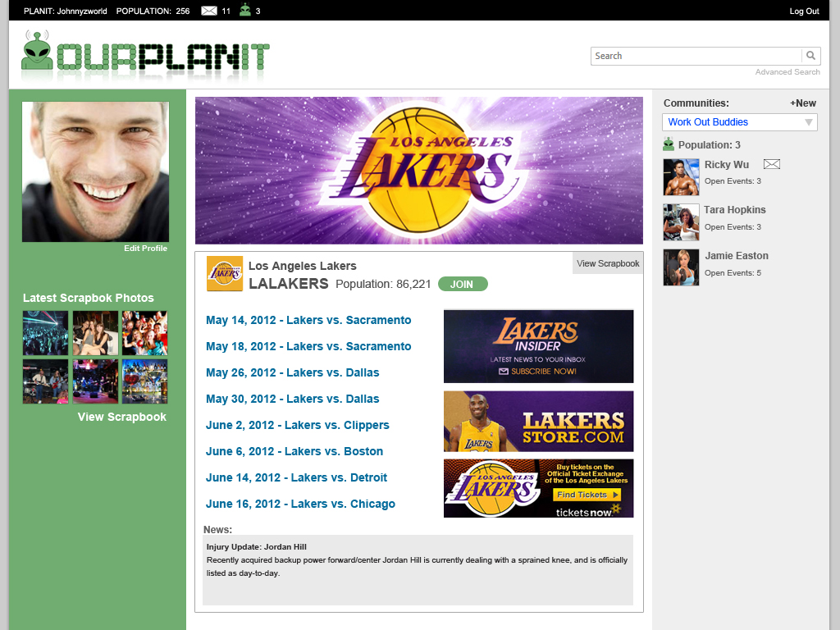Click the alien icon next to Population: 3
This screenshot has width=840, height=630.
pos(669,144)
